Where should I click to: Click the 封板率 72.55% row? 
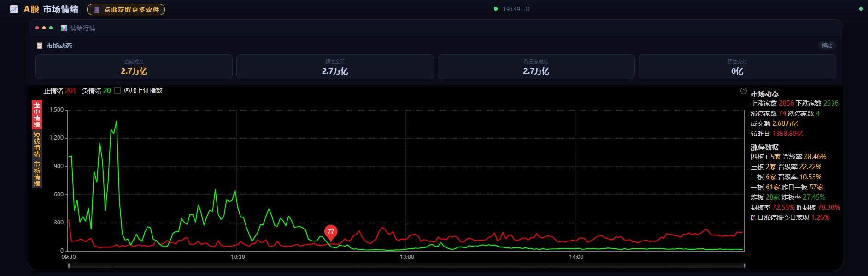pyautogui.click(x=796, y=207)
